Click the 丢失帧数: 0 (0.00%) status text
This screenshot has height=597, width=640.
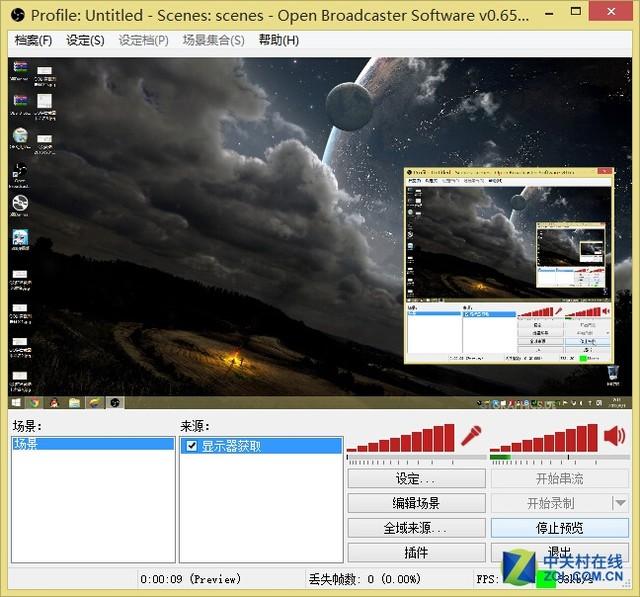(x=364, y=579)
